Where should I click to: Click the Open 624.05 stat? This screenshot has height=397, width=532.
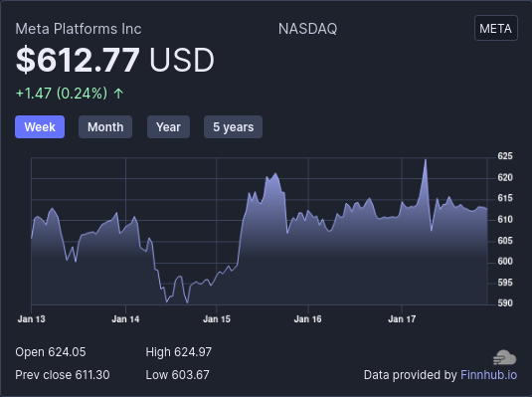click(51, 352)
